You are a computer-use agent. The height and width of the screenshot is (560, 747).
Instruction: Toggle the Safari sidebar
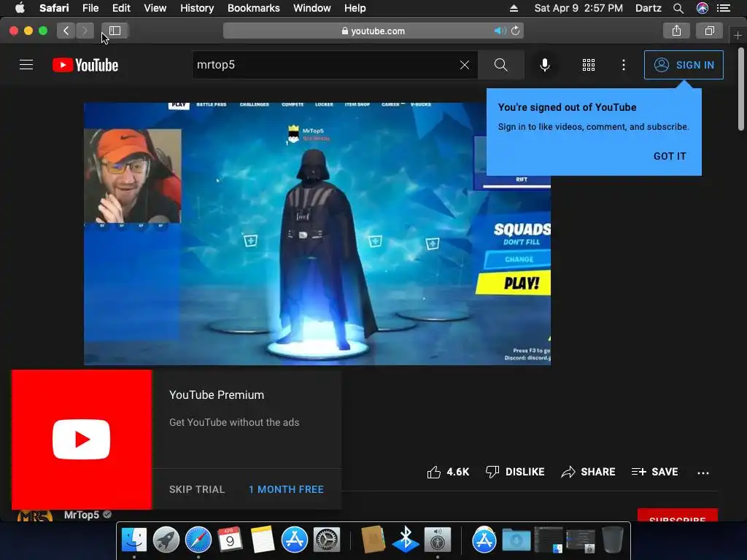pos(115,31)
